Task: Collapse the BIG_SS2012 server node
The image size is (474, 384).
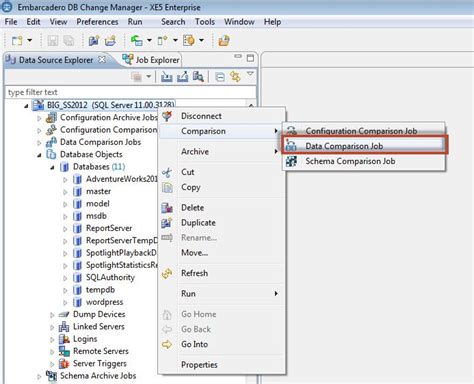Action: [26, 106]
